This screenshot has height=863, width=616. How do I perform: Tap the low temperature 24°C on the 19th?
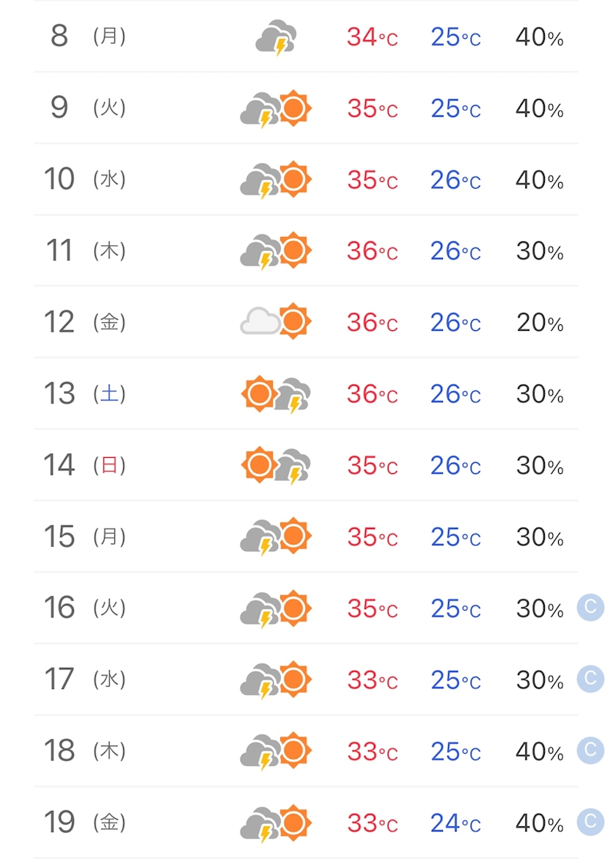point(455,823)
